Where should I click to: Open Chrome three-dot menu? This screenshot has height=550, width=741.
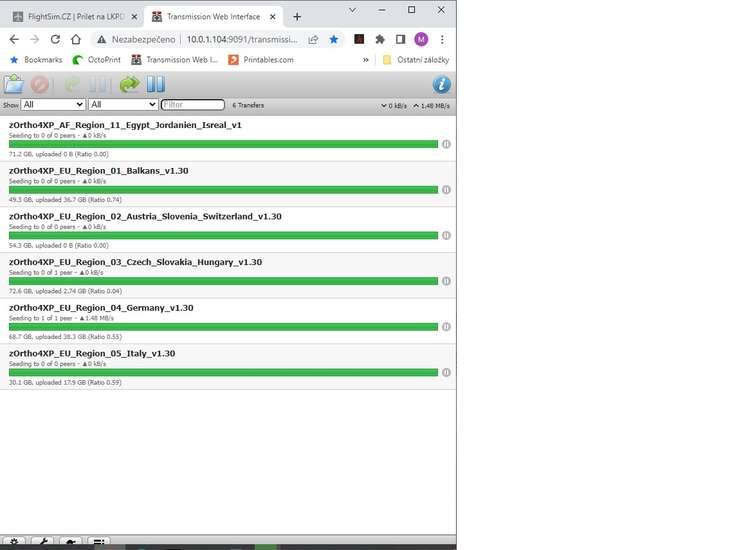[x=442, y=40]
